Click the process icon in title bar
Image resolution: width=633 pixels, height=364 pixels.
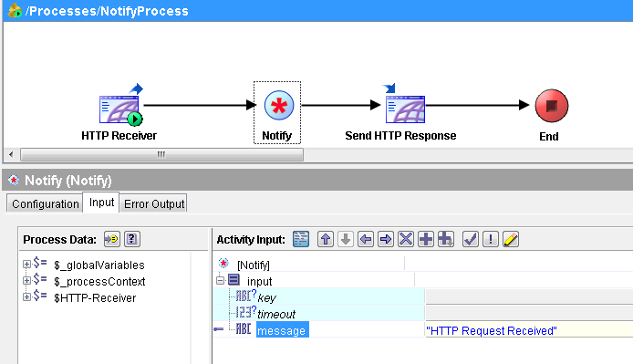[15, 11]
